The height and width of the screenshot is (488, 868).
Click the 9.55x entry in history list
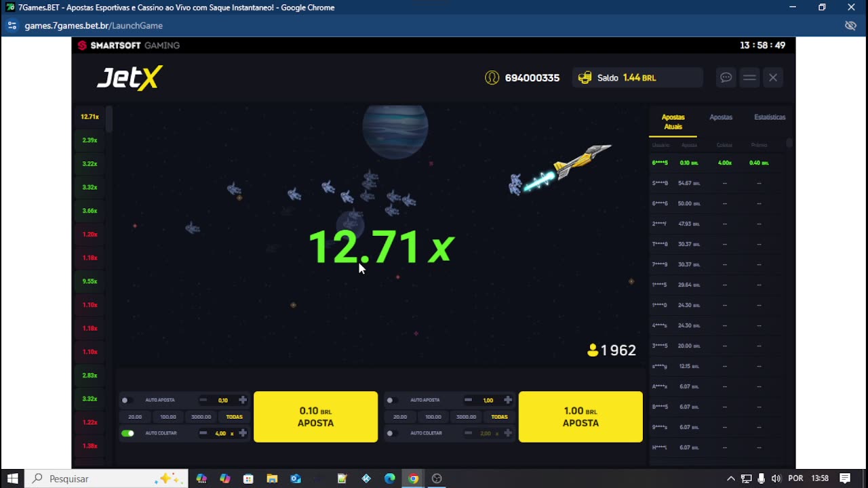90,281
